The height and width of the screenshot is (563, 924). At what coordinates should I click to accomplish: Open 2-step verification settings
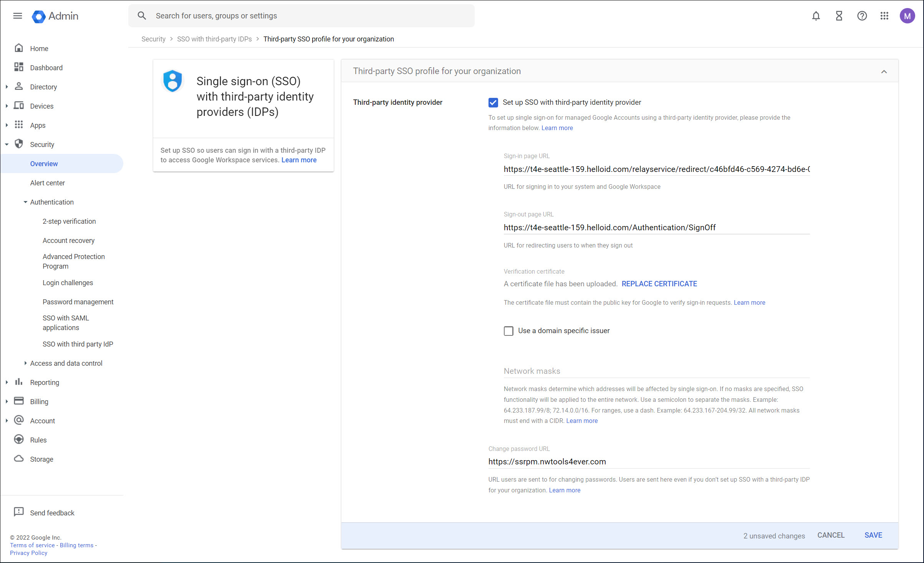click(x=69, y=221)
